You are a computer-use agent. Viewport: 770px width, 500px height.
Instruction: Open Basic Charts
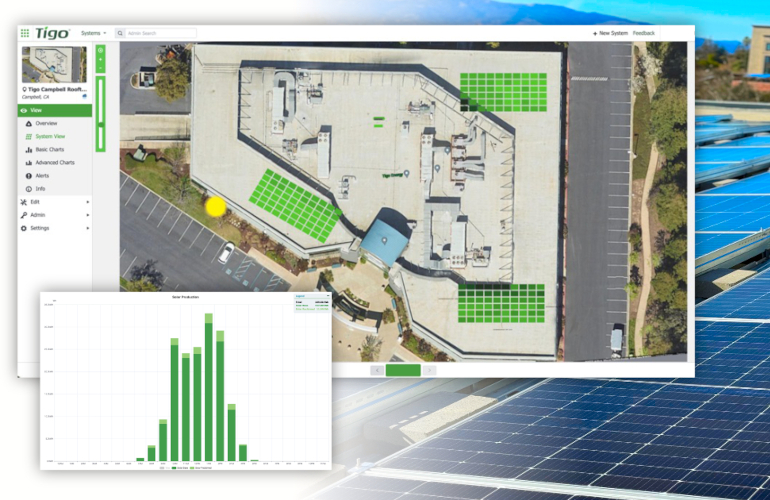pyautogui.click(x=49, y=149)
